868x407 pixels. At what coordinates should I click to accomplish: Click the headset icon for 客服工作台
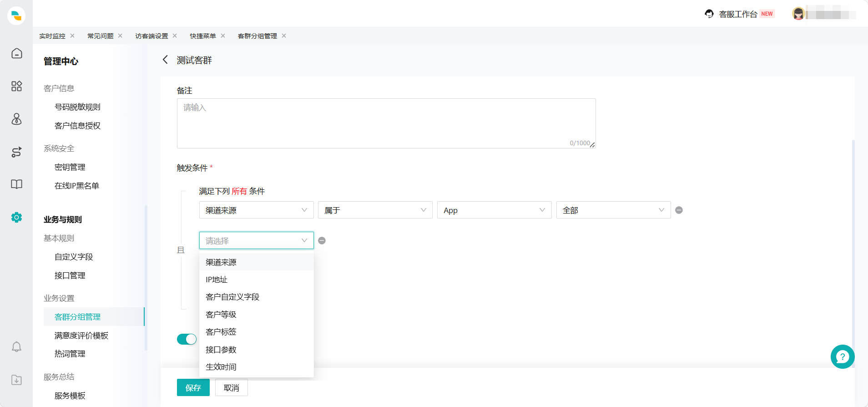(709, 14)
